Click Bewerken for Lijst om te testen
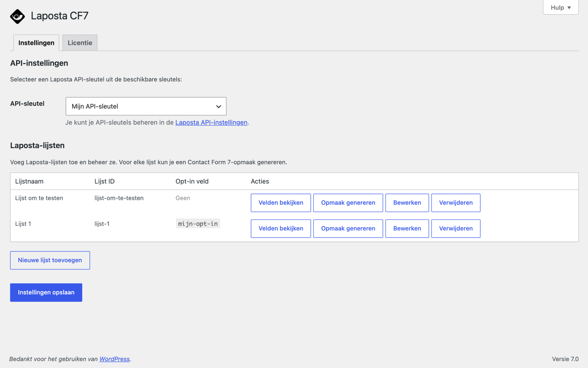588x368 pixels. point(407,203)
